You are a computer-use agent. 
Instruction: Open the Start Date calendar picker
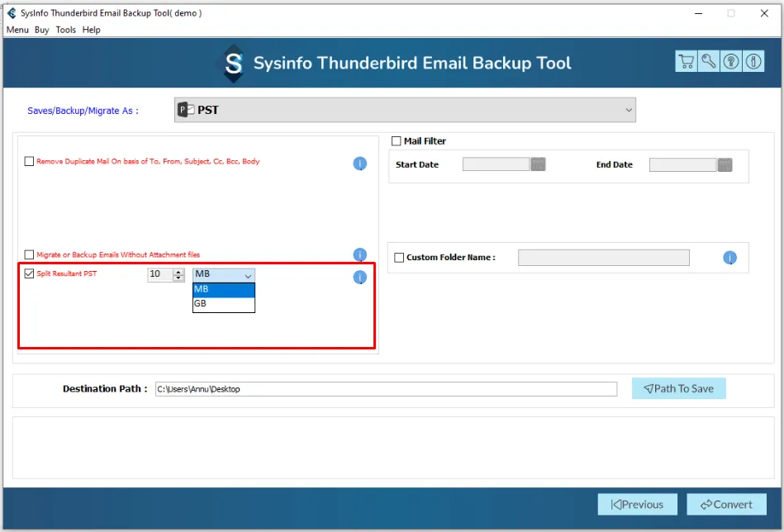[538, 164]
